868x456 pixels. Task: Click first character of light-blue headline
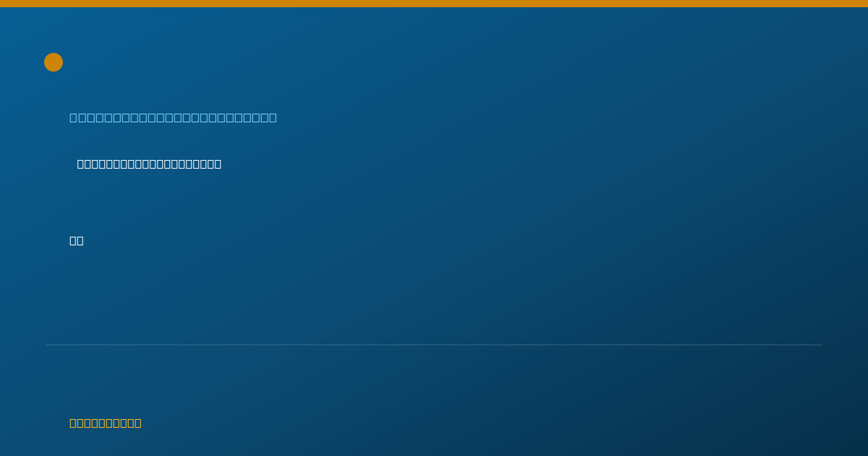[73, 117]
